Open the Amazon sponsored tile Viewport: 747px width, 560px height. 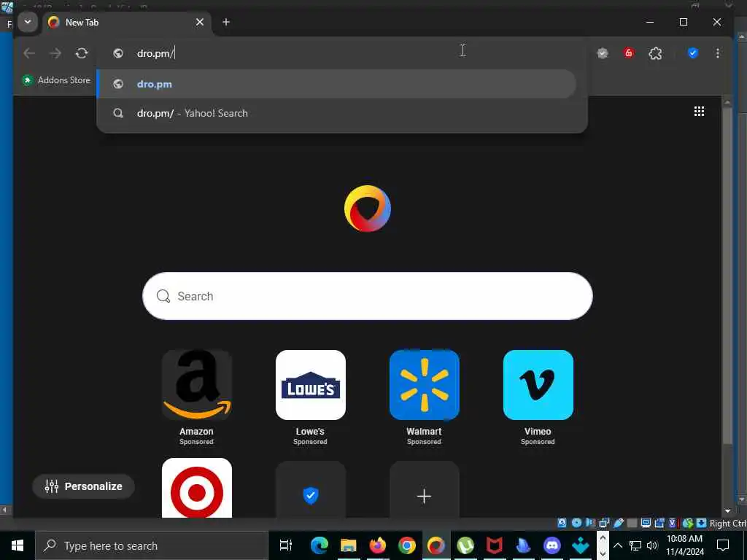[x=197, y=385]
